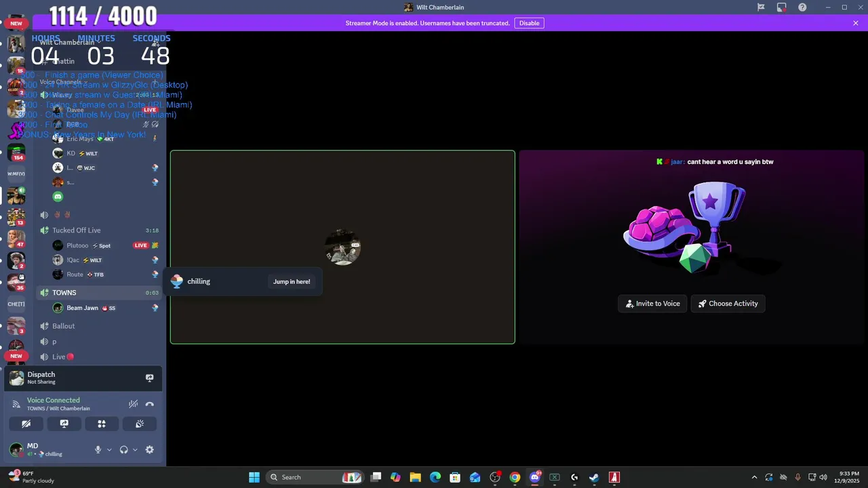868x488 pixels.
Task: Open the server with 47 badge
Action: point(16,239)
